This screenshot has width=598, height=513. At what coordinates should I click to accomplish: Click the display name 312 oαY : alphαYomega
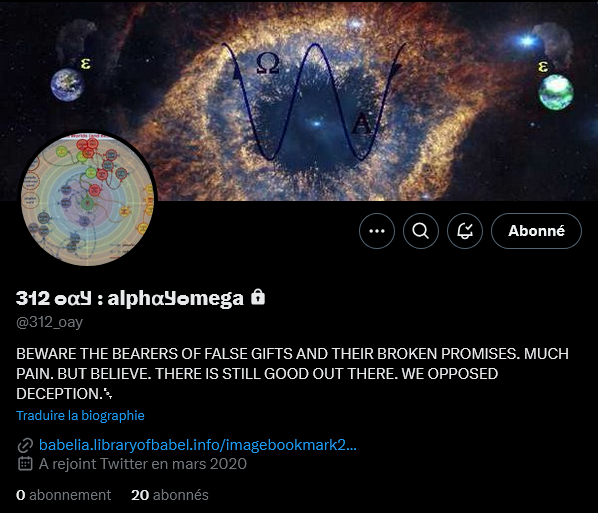pyautogui.click(x=130, y=298)
